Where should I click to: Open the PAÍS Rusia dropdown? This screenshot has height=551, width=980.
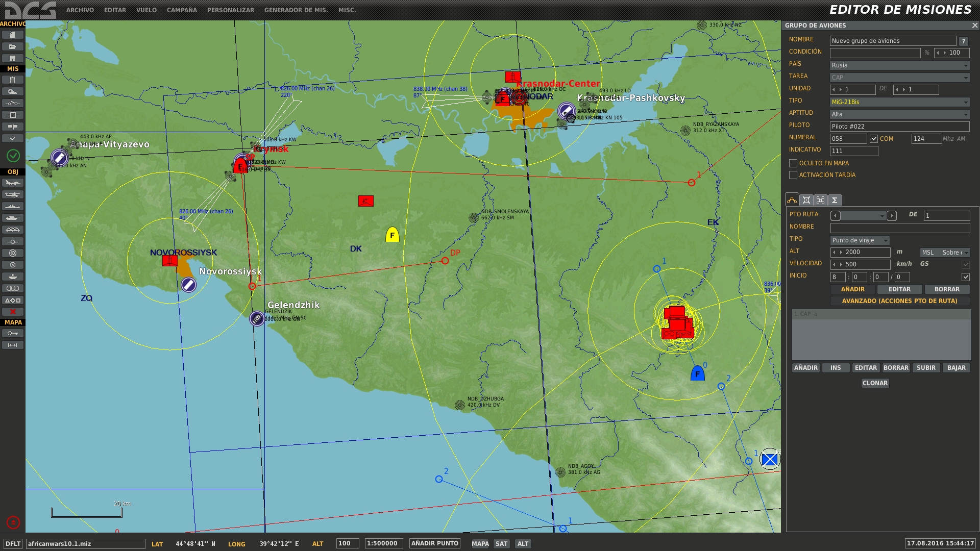click(x=899, y=65)
